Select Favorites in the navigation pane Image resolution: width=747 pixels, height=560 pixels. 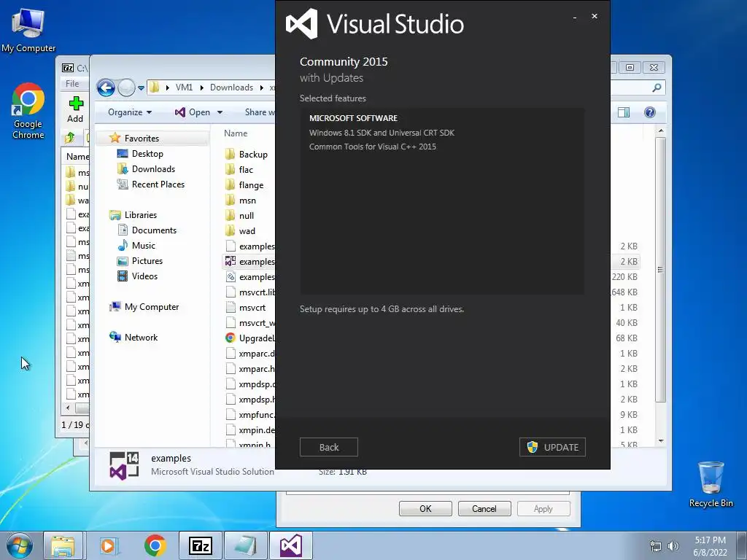click(x=142, y=138)
